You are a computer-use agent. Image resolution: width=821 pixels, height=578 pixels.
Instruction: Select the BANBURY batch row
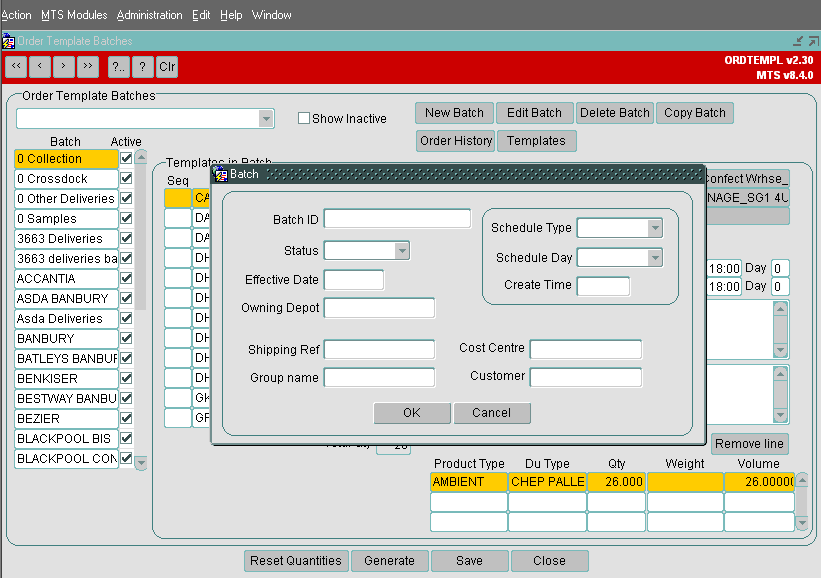coord(66,338)
